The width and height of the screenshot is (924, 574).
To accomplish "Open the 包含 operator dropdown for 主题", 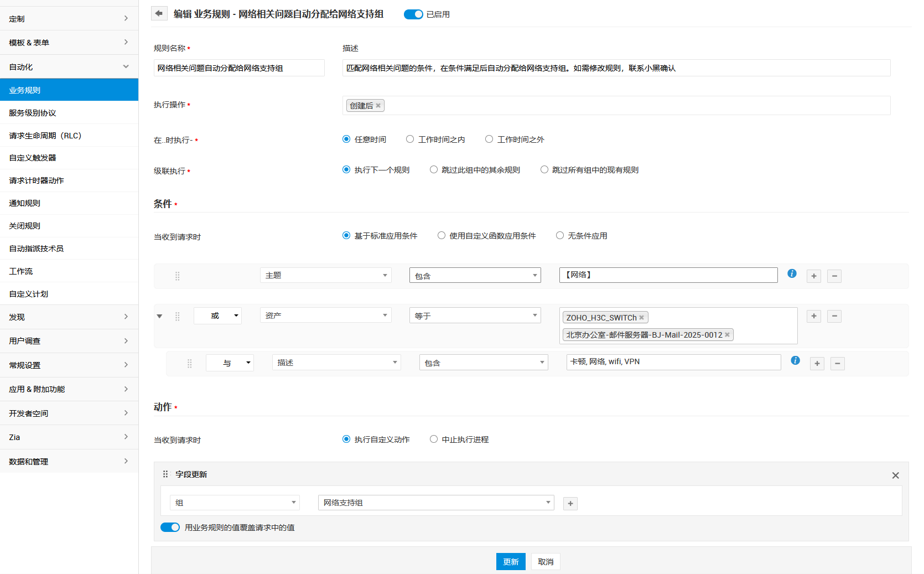I will coord(474,275).
